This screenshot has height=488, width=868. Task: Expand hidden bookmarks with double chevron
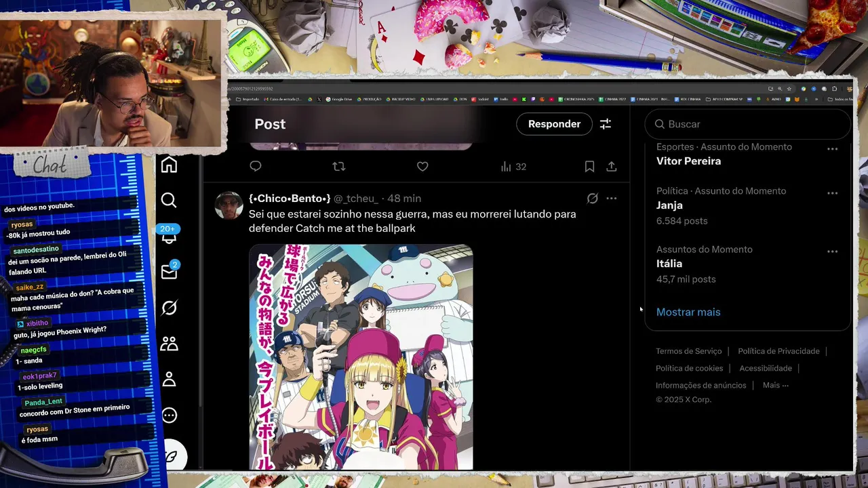[816, 99]
